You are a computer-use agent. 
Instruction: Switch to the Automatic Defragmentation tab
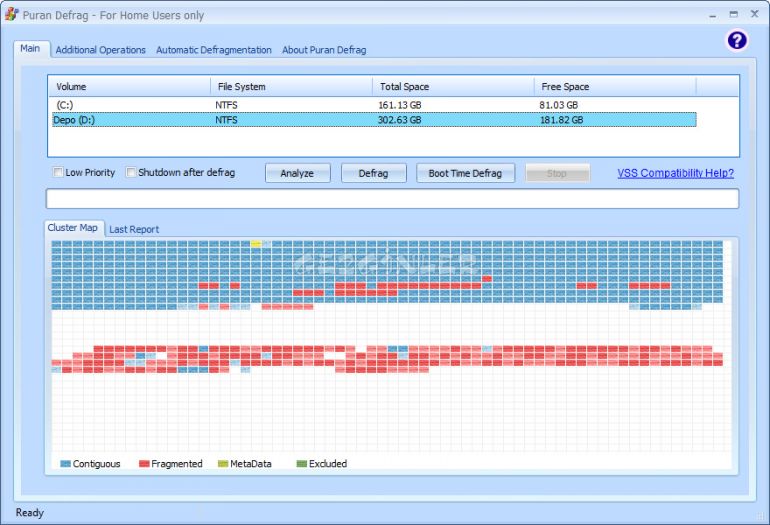[213, 50]
